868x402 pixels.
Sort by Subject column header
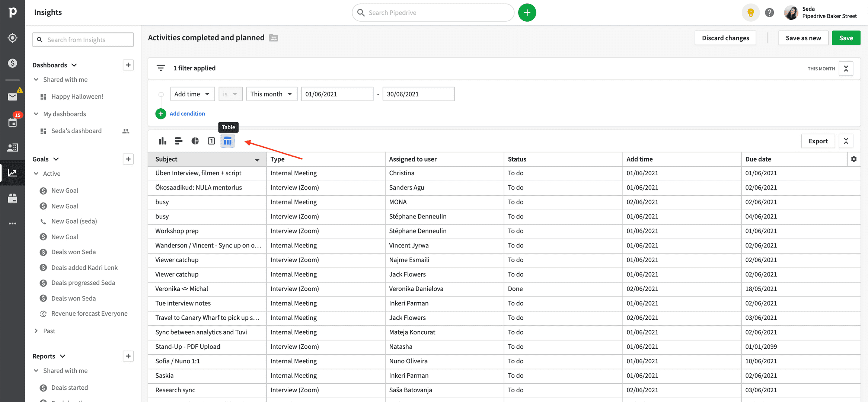[x=207, y=159]
